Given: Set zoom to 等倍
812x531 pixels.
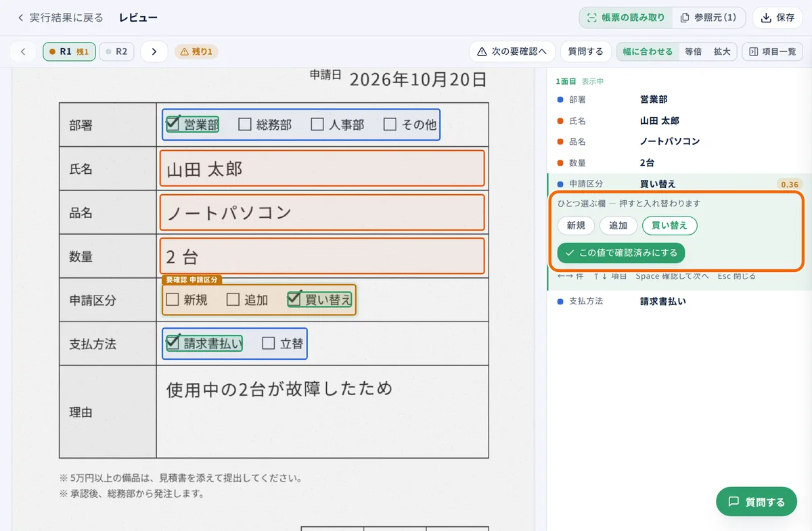Looking at the screenshot, I should [x=693, y=51].
